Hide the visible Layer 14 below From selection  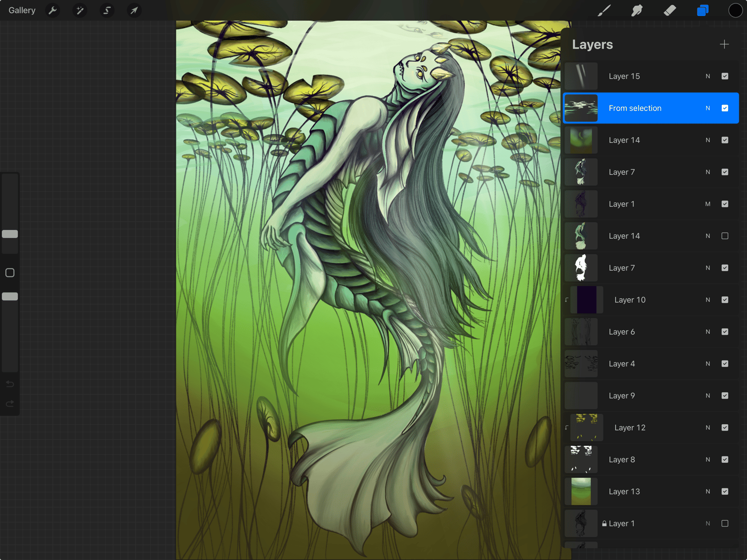pyautogui.click(x=725, y=140)
